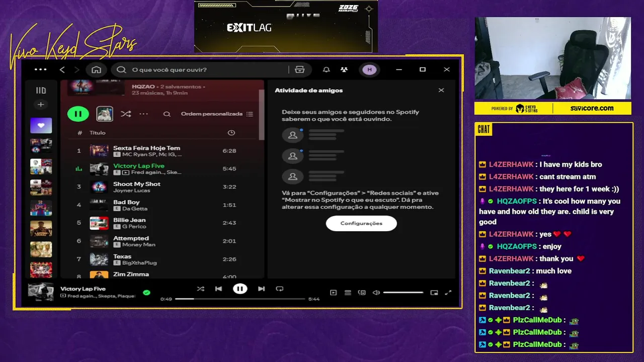
Task: Open the notifications bell
Action: pyautogui.click(x=326, y=69)
